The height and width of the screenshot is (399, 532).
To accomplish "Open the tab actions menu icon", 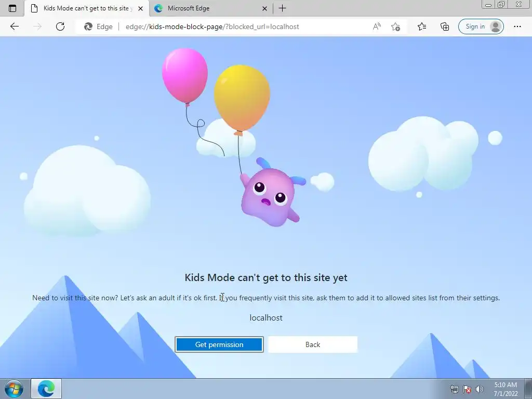I will (12, 8).
